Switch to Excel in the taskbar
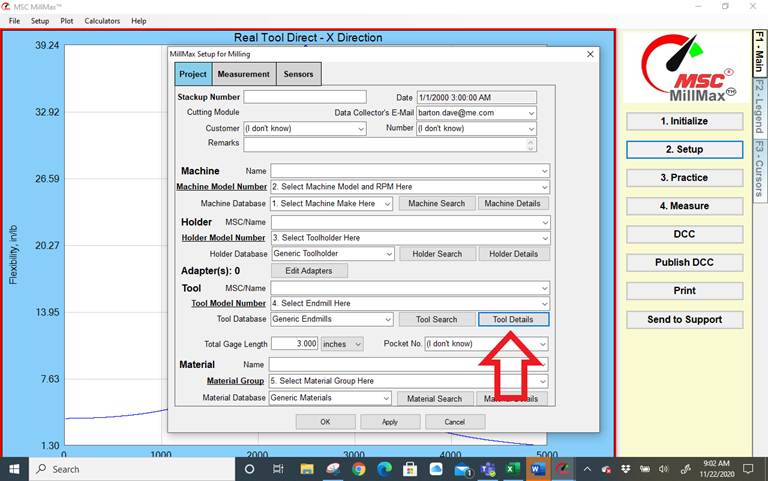 click(512, 469)
